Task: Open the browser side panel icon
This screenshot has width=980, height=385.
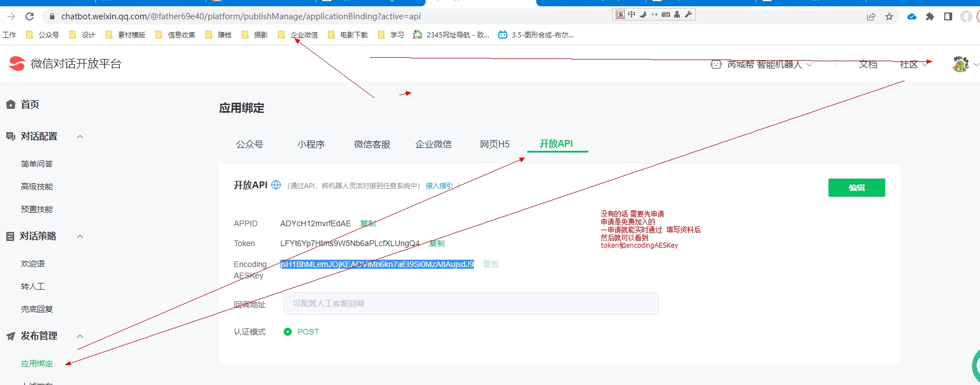Action: (948, 16)
